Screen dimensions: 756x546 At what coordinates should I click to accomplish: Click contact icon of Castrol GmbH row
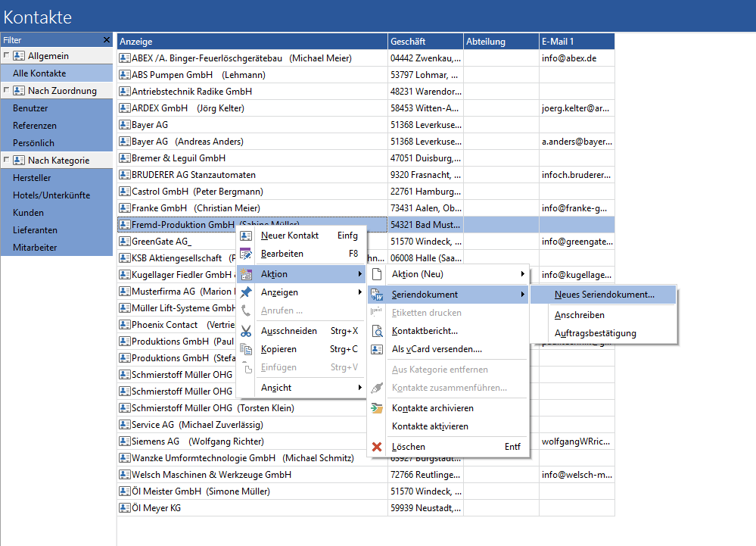coord(125,192)
